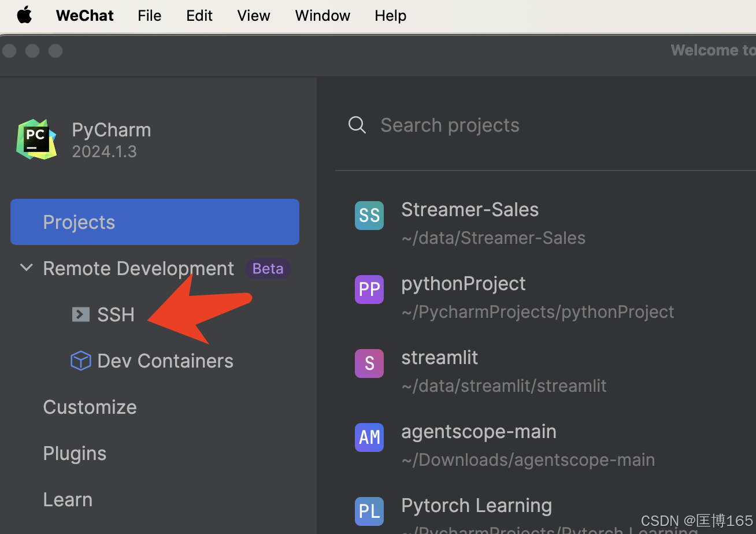Select the Projects tab in sidebar
The height and width of the screenshot is (534, 756).
click(x=155, y=222)
